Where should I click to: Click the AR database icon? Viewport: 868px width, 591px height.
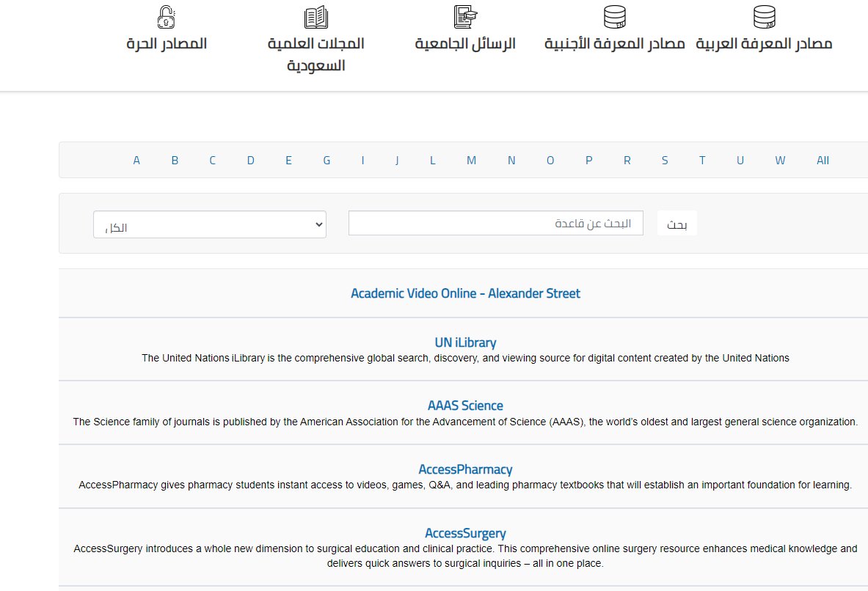[x=764, y=17]
